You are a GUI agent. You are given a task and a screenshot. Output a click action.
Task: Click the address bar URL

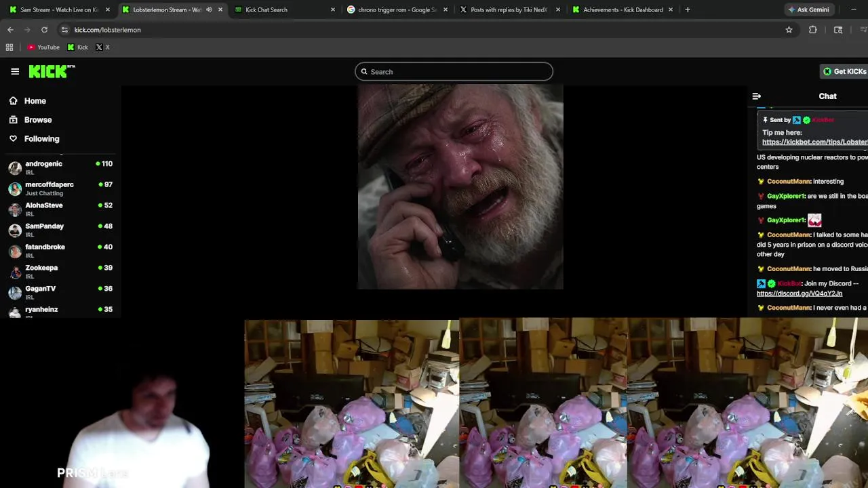click(x=107, y=30)
